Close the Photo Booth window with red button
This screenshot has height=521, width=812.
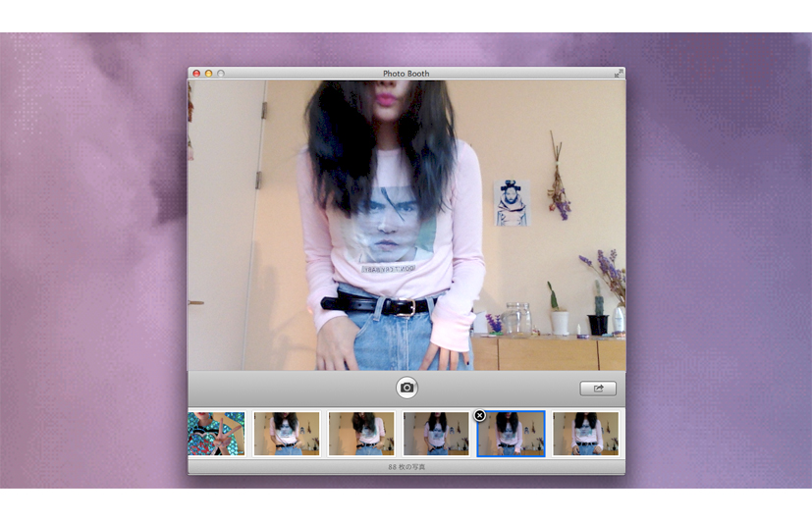pos(196,74)
